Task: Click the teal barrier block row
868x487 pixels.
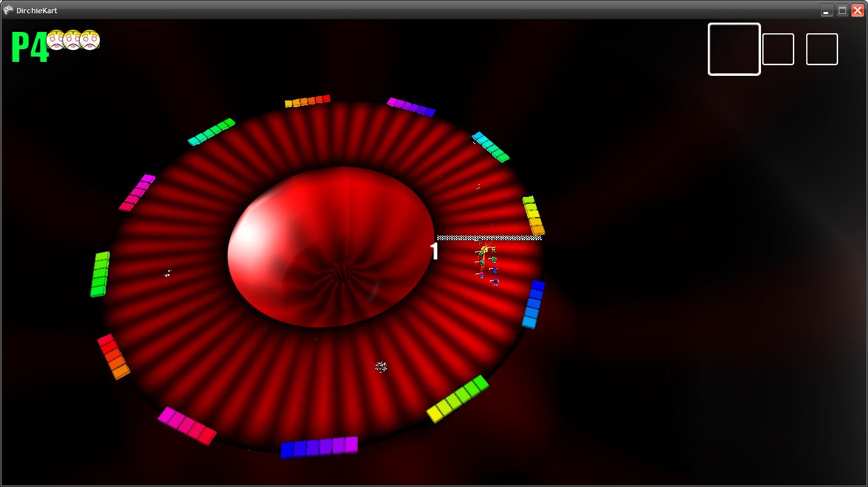Action: point(211,132)
